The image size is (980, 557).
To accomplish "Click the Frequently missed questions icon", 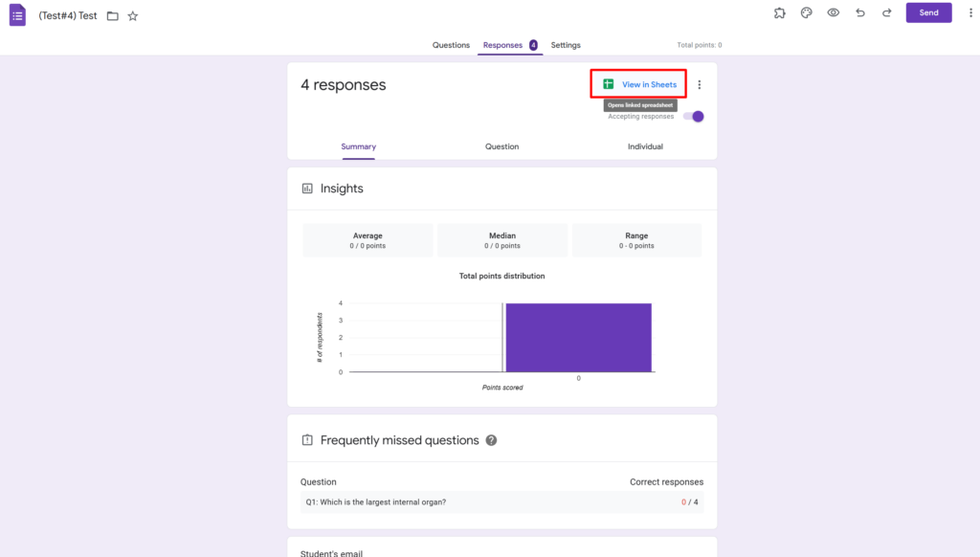I will [307, 440].
